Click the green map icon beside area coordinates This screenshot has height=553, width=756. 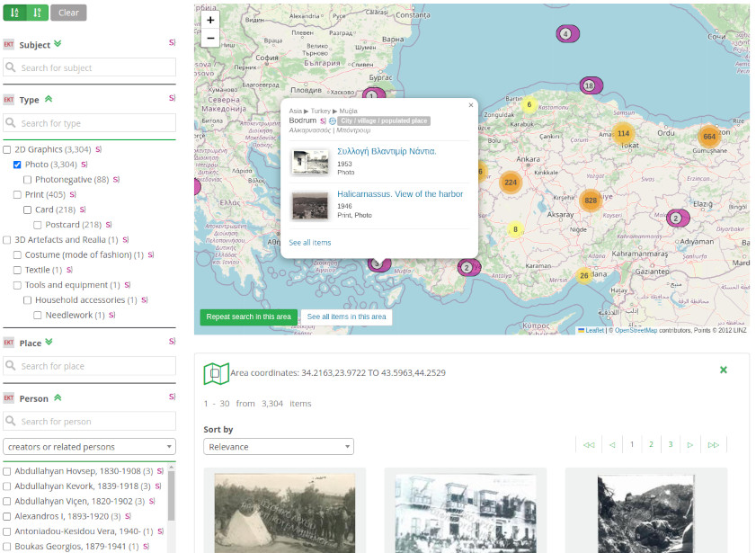pos(216,370)
